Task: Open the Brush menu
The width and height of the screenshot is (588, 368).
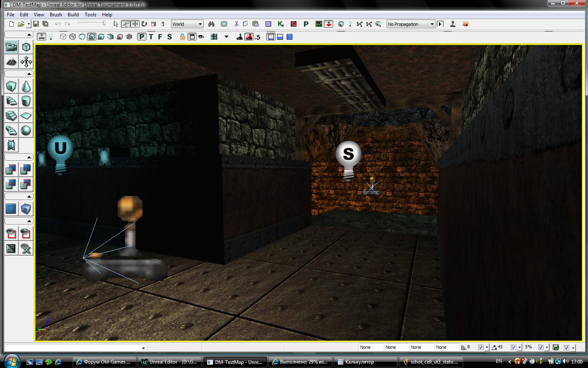Action: pos(56,14)
